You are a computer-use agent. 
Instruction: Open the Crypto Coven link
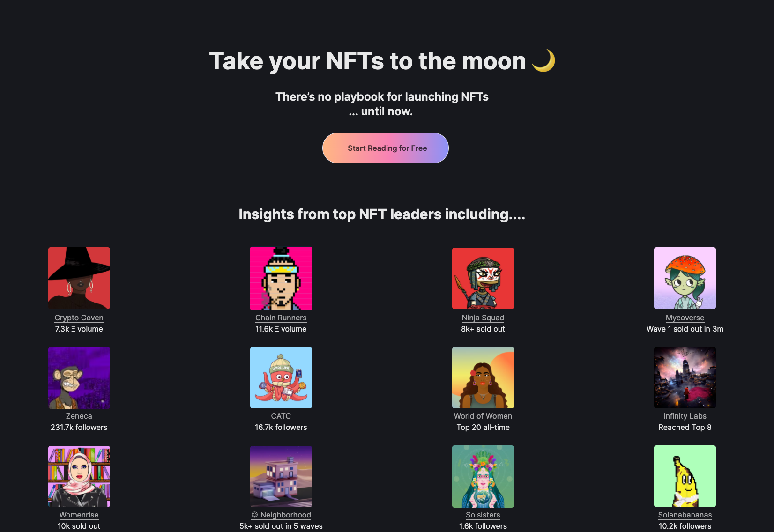click(79, 318)
